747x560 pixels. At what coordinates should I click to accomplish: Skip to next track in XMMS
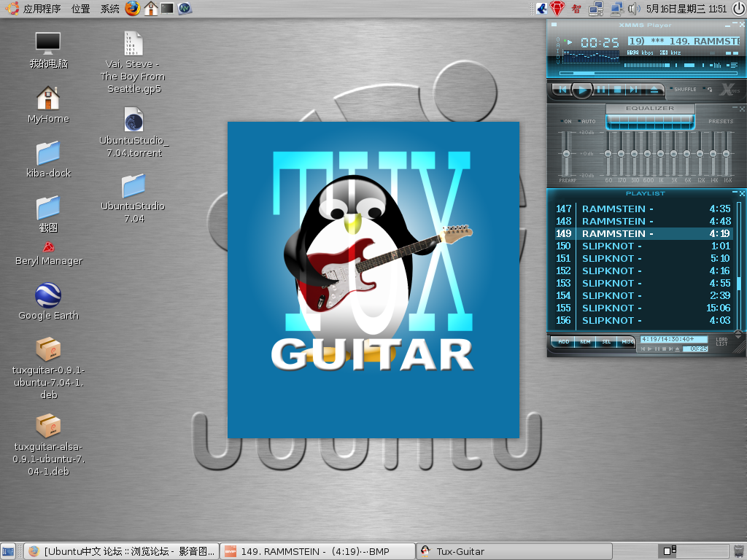tap(634, 90)
